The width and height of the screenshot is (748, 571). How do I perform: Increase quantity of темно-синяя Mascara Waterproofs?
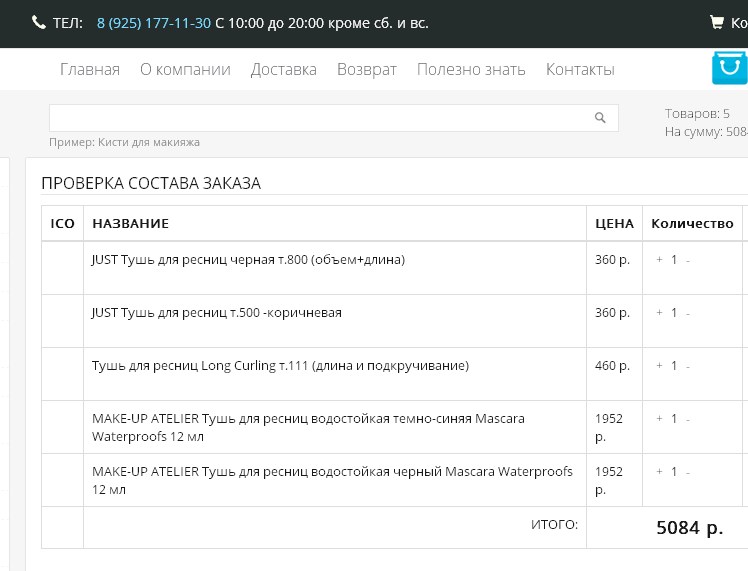tap(659, 418)
